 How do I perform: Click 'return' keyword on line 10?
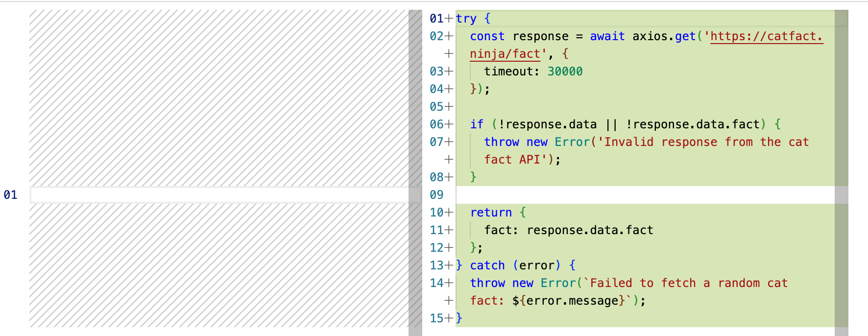(491, 213)
